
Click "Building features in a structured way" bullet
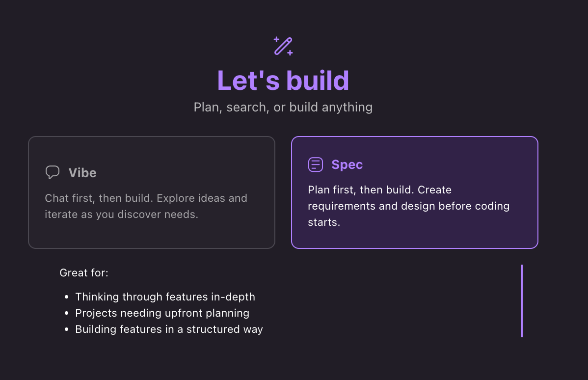pyautogui.click(x=169, y=329)
